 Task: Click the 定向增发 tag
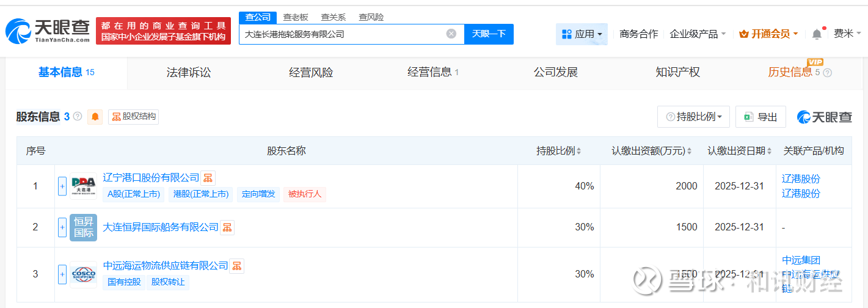pyautogui.click(x=258, y=194)
